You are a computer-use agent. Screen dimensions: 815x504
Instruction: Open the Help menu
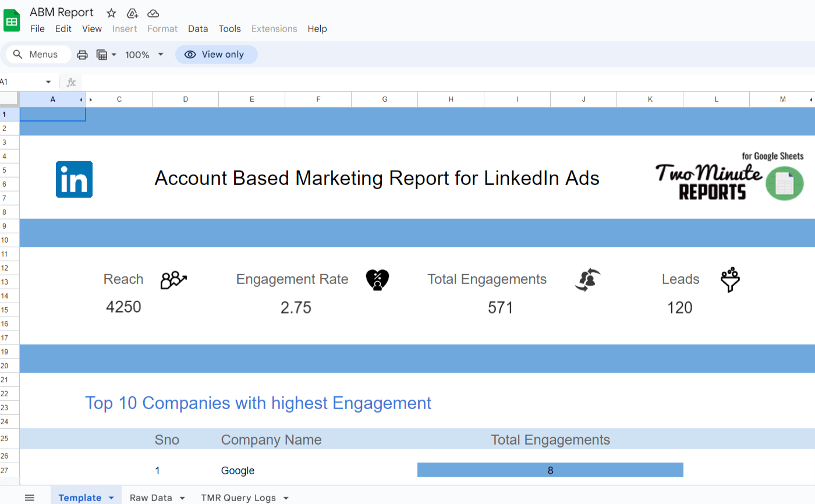tap(317, 29)
